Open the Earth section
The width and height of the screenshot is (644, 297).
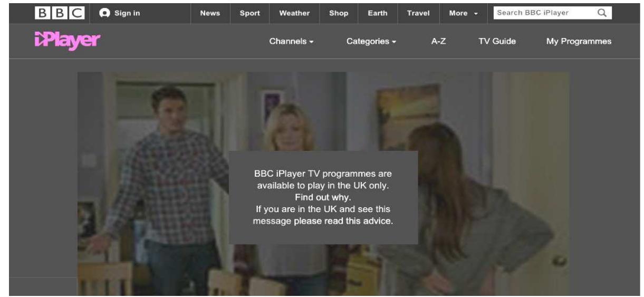377,13
